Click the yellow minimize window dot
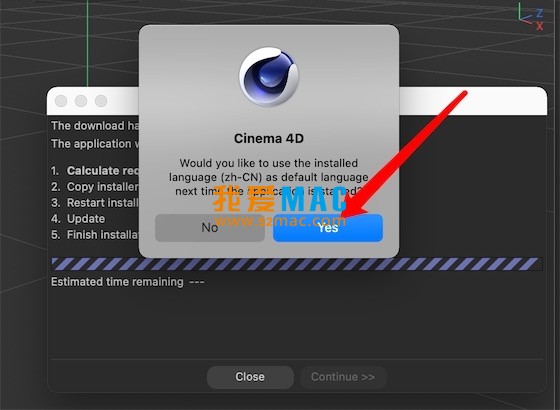The height and width of the screenshot is (410, 560). click(x=81, y=101)
